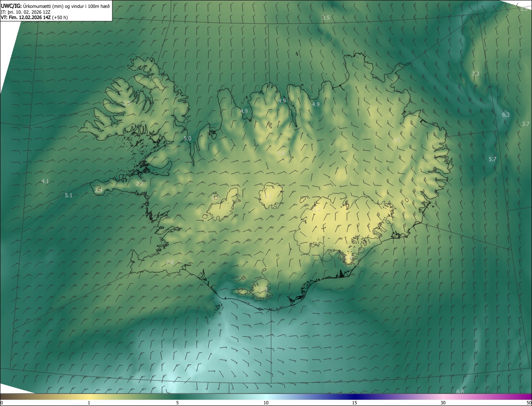
Task: Select the 15 mark on the color scale
Action: click(x=355, y=403)
